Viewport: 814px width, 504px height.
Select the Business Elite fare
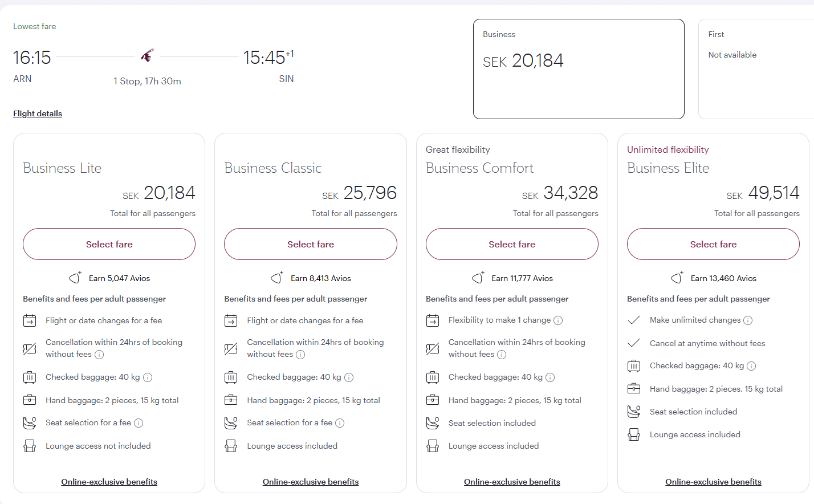click(713, 244)
